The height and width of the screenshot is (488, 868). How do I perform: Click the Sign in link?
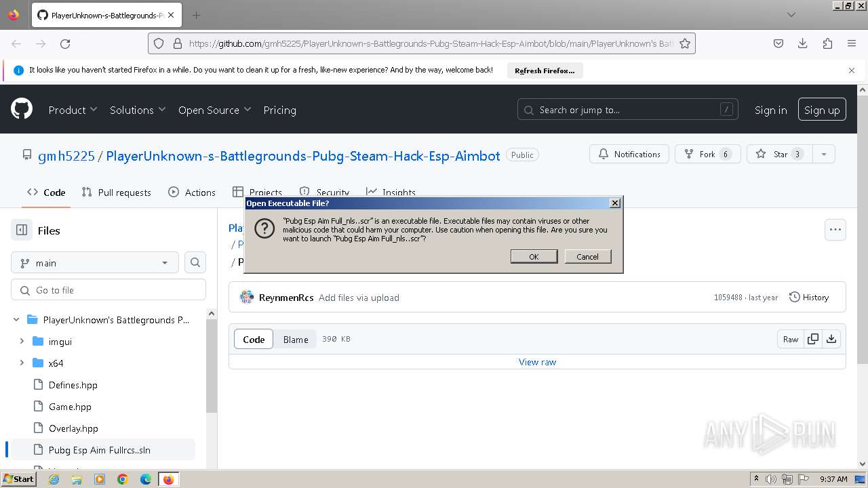point(770,110)
